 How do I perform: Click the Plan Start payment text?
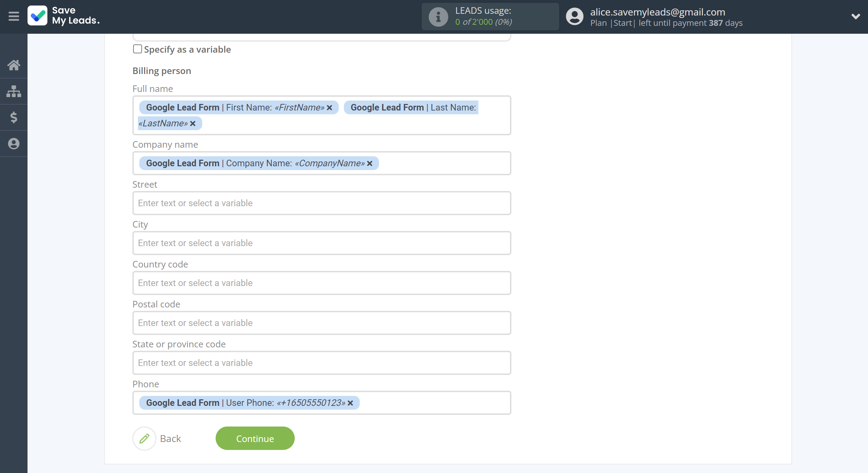click(x=666, y=23)
